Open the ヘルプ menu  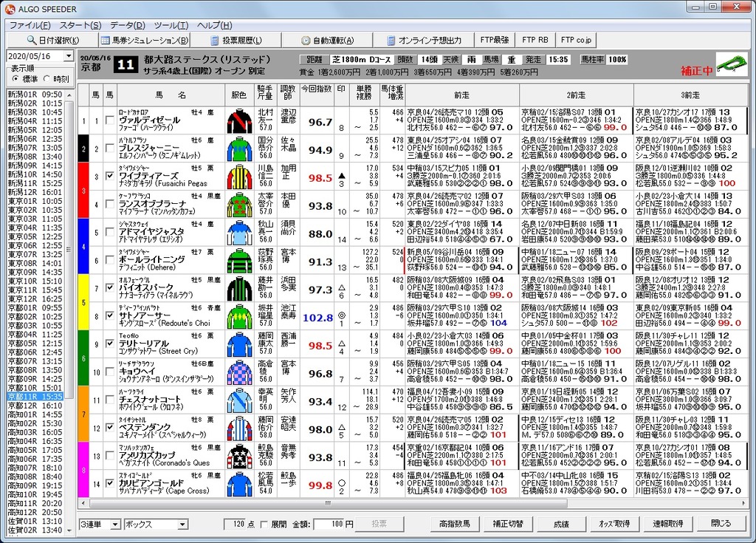pyautogui.click(x=214, y=25)
